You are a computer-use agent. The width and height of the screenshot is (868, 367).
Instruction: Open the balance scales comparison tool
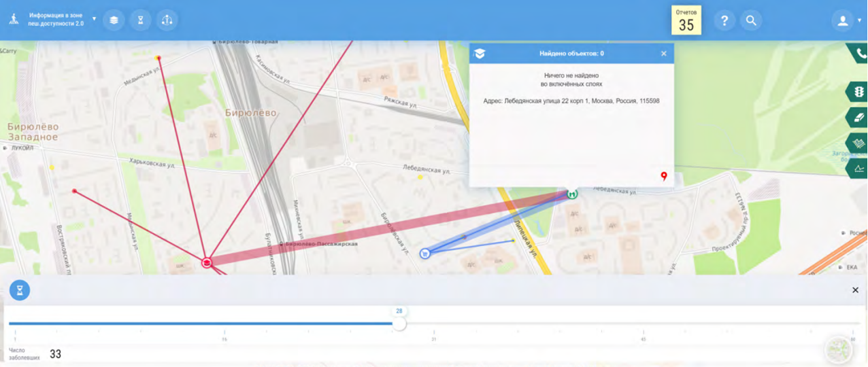point(167,20)
